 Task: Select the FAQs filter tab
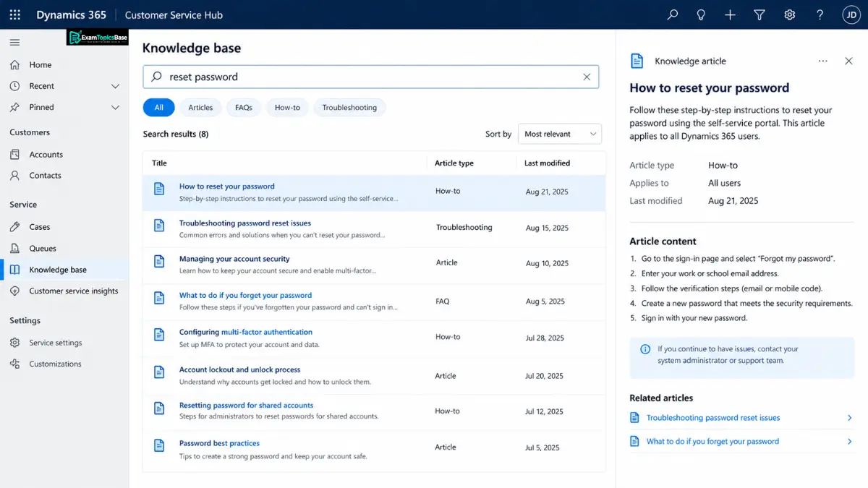[x=244, y=108]
